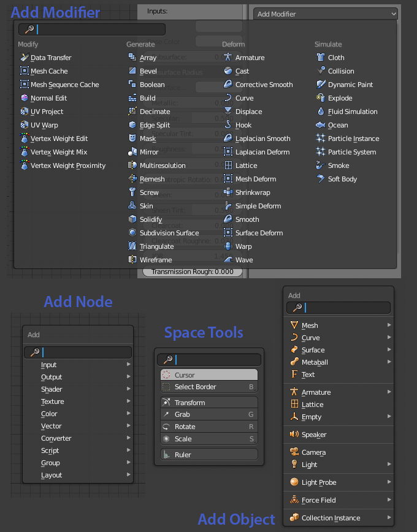
Task: Activate Select Border tool
Action: (209, 387)
